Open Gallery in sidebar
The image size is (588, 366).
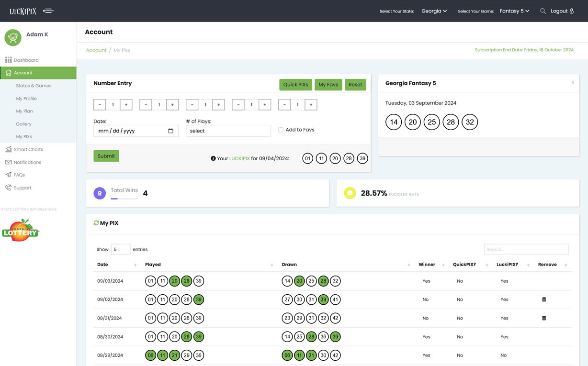pyautogui.click(x=23, y=124)
